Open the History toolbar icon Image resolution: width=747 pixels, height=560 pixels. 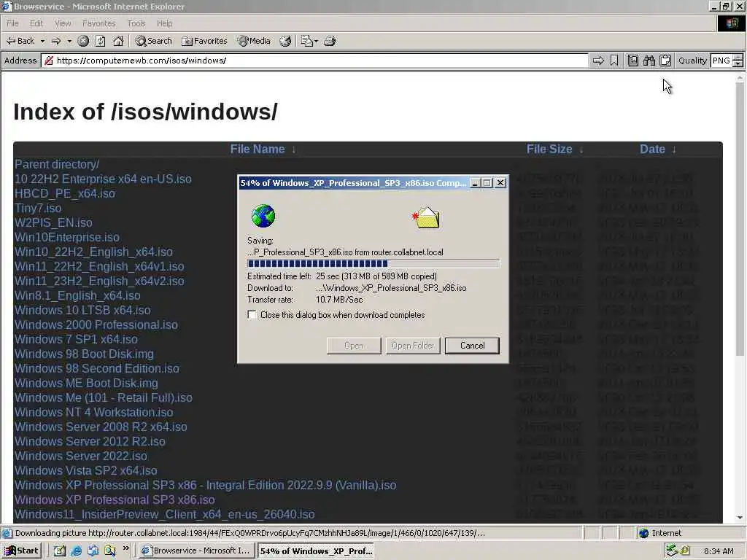[x=285, y=41]
